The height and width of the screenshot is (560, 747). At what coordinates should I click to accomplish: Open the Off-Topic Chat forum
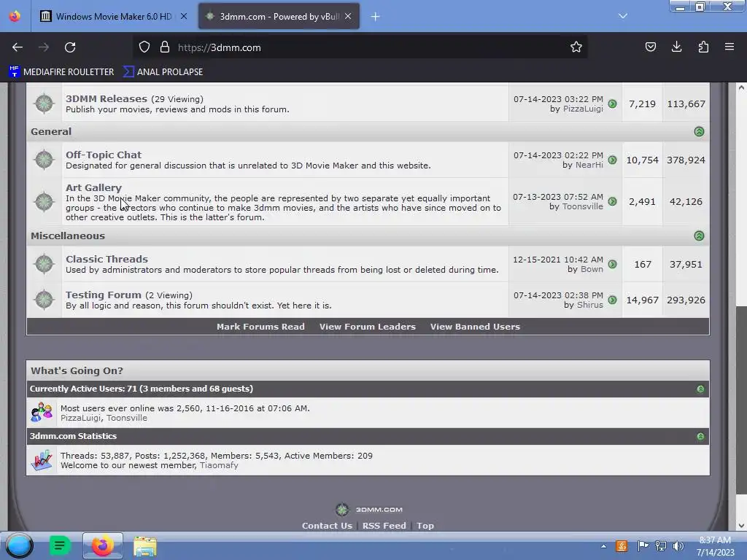[104, 155]
